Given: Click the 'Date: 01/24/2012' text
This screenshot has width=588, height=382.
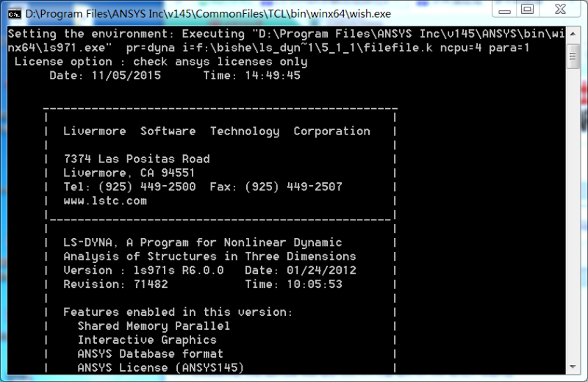Looking at the screenshot, I should [301, 270].
